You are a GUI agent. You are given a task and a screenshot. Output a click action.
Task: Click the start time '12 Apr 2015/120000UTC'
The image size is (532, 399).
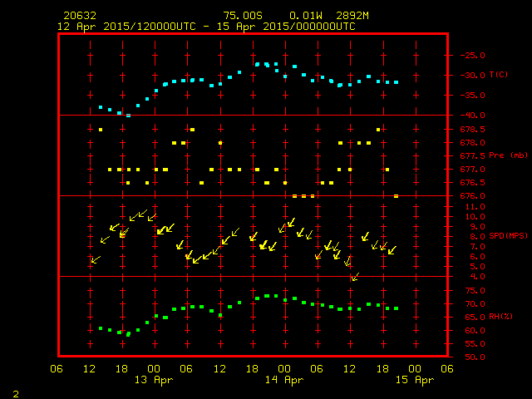[x=126, y=27]
